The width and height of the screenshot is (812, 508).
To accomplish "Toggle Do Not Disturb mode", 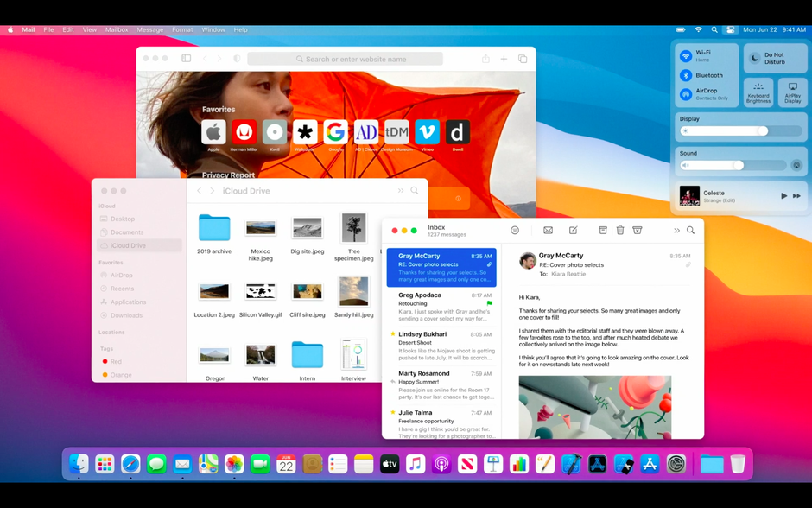I will 777,57.
